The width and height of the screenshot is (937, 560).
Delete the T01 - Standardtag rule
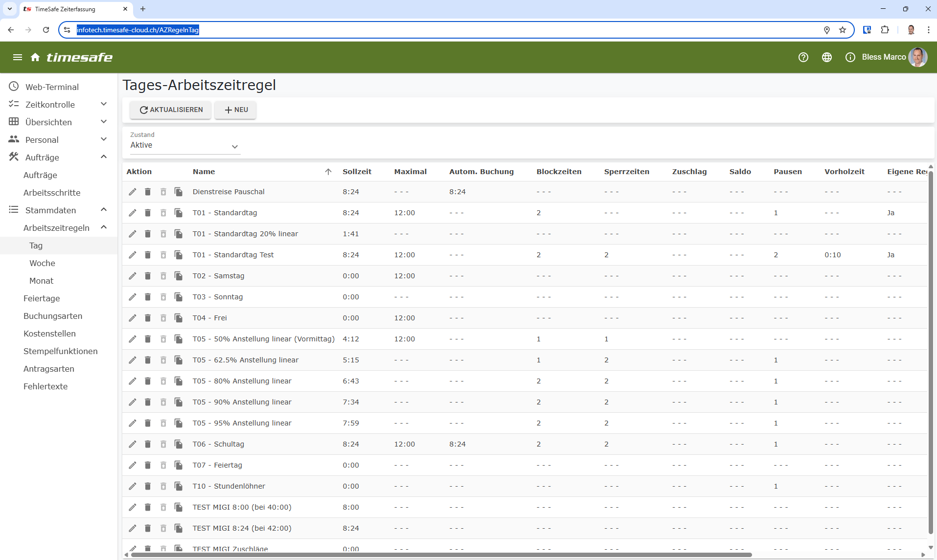(x=148, y=213)
